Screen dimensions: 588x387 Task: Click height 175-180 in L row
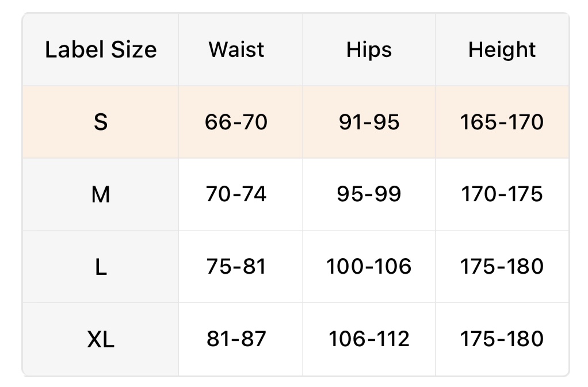(502, 267)
